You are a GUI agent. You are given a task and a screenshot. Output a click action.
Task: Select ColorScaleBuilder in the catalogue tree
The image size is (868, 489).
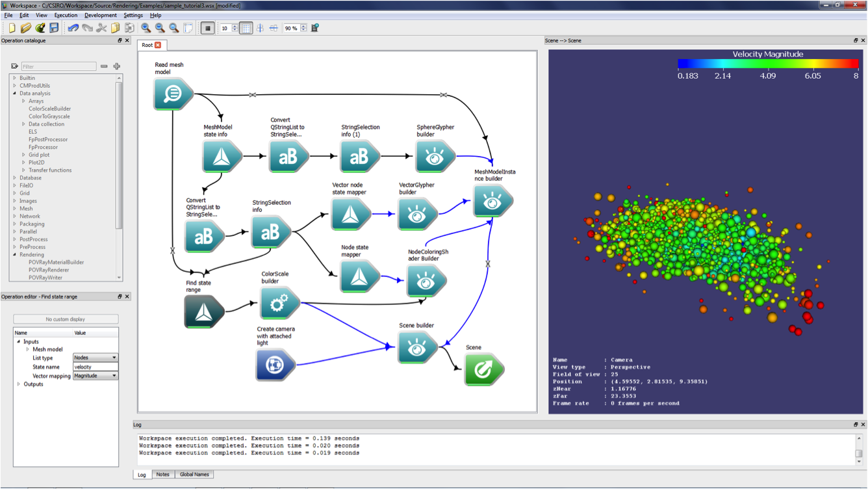point(49,109)
